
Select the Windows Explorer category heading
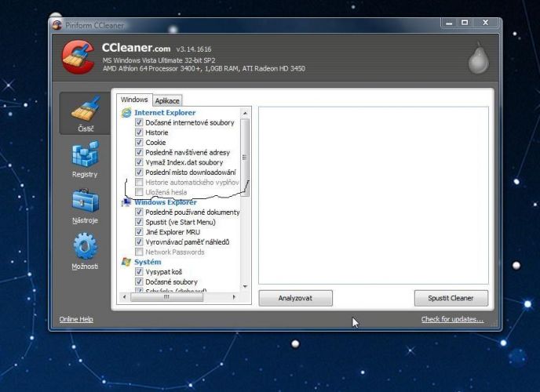click(x=166, y=202)
